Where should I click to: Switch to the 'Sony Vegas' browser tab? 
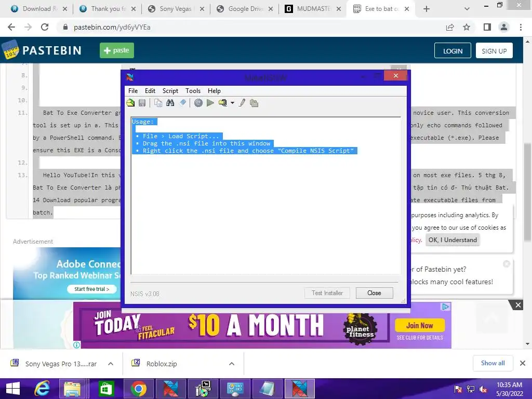pos(176,9)
